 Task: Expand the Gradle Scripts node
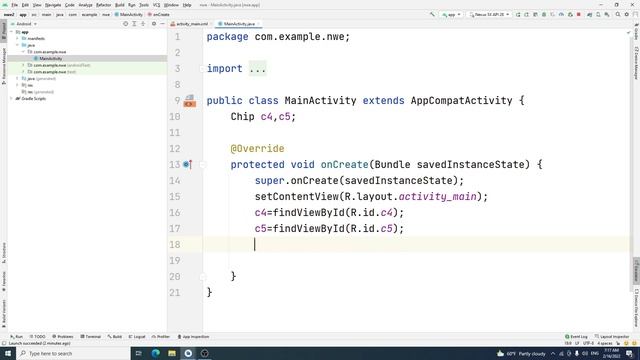pyautogui.click(x=11, y=98)
